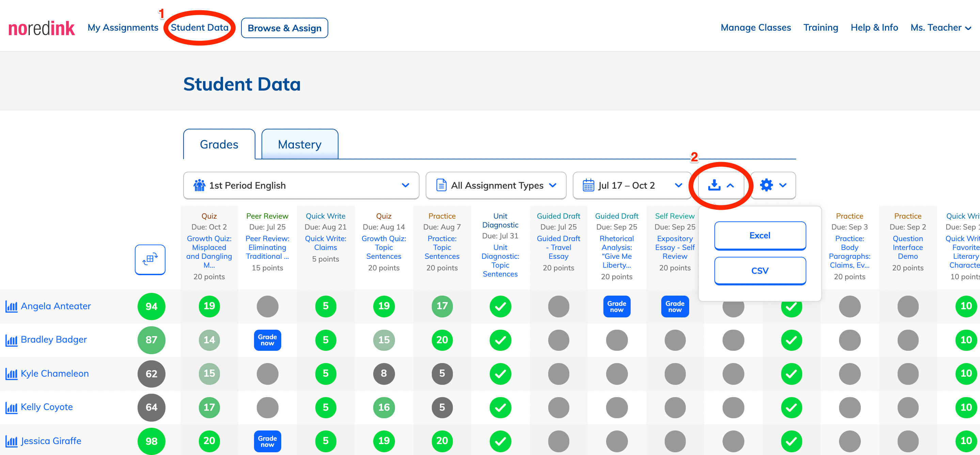Screen dimensions: 980x455
Task: Click Bradley Badger's overall score 87
Action: tap(152, 340)
